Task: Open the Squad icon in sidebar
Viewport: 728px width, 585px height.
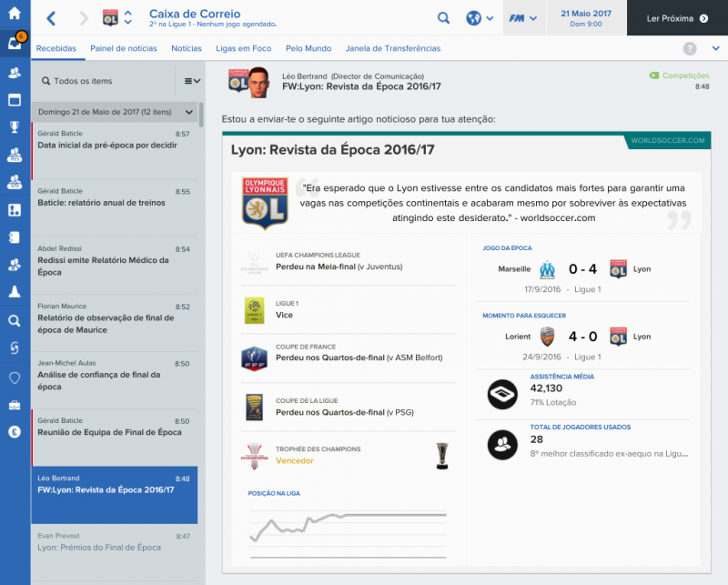Action: tap(15, 72)
